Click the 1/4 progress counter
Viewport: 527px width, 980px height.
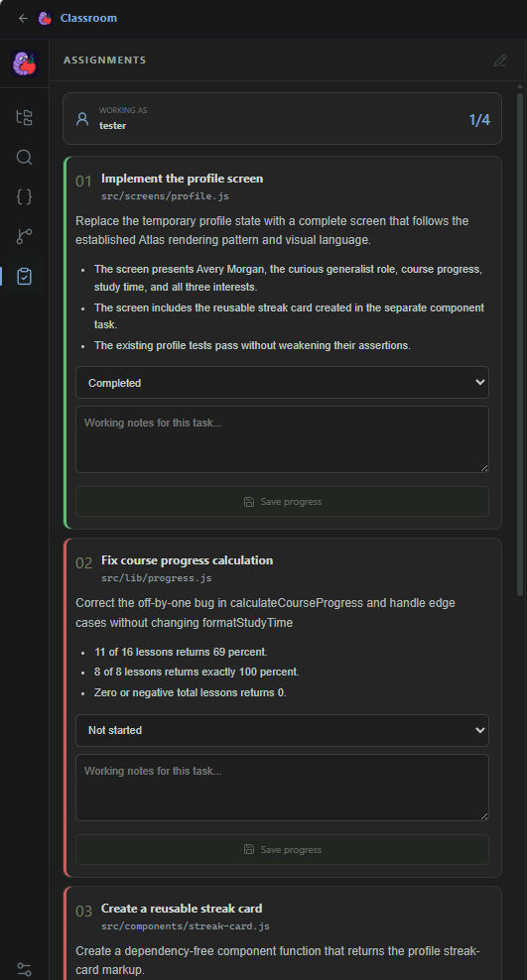[479, 120]
